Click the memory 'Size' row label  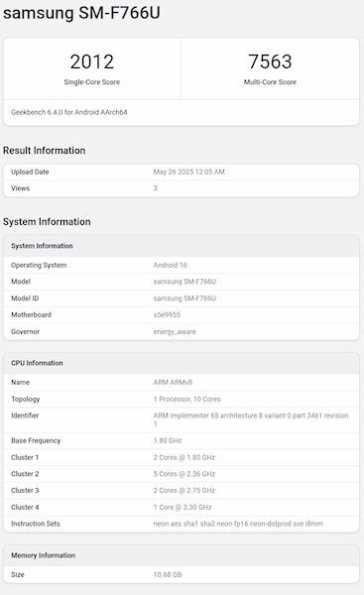click(18, 575)
